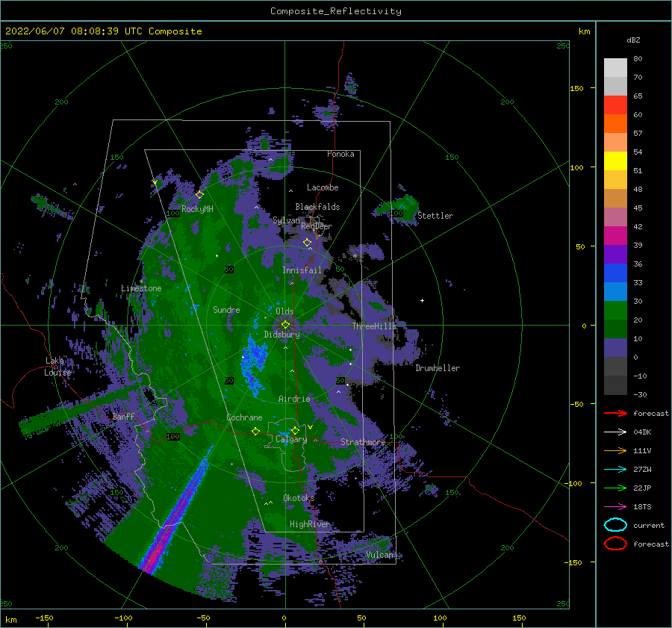Click the cyan 'current' oval icon

[x=615, y=525]
